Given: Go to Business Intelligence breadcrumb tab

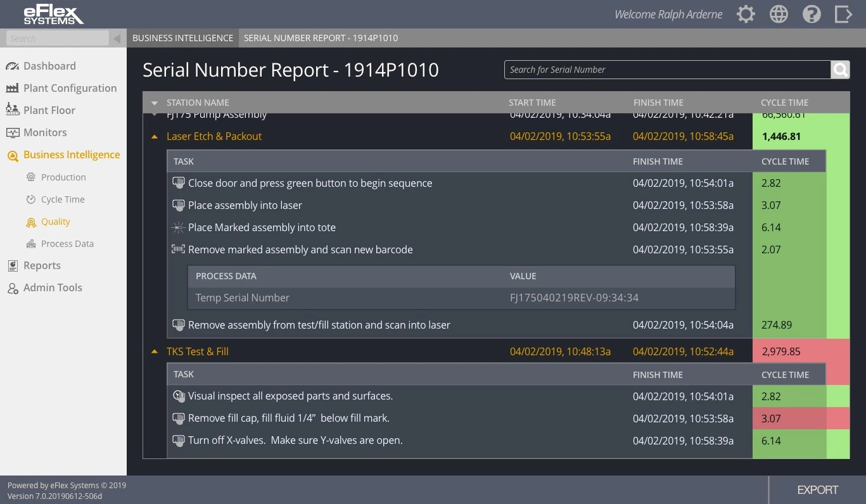Looking at the screenshot, I should tap(182, 38).
